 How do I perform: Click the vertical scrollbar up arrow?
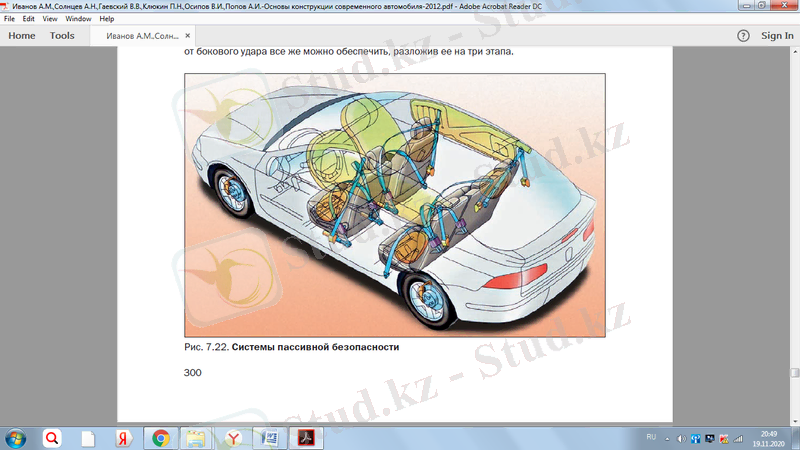795,52
